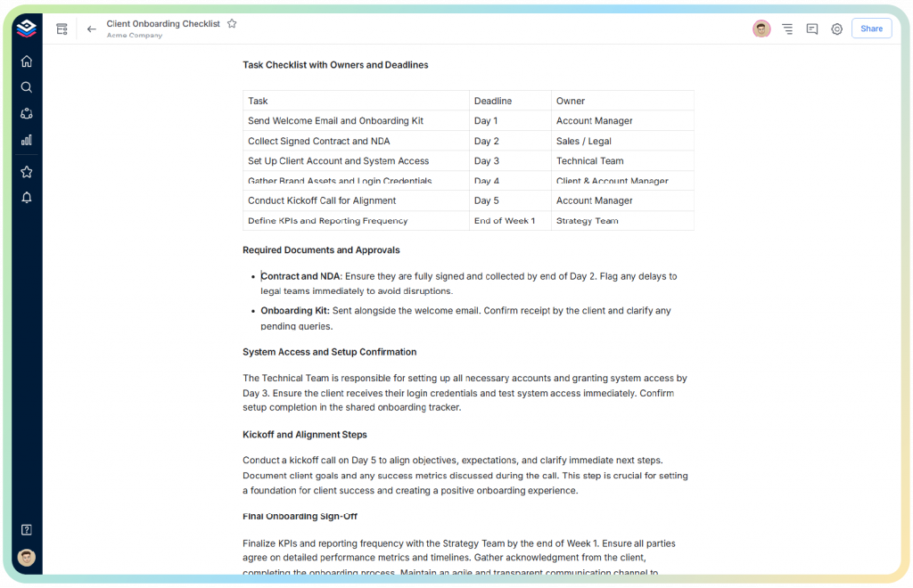Click the back arrow
The image size is (913, 588).
point(92,29)
